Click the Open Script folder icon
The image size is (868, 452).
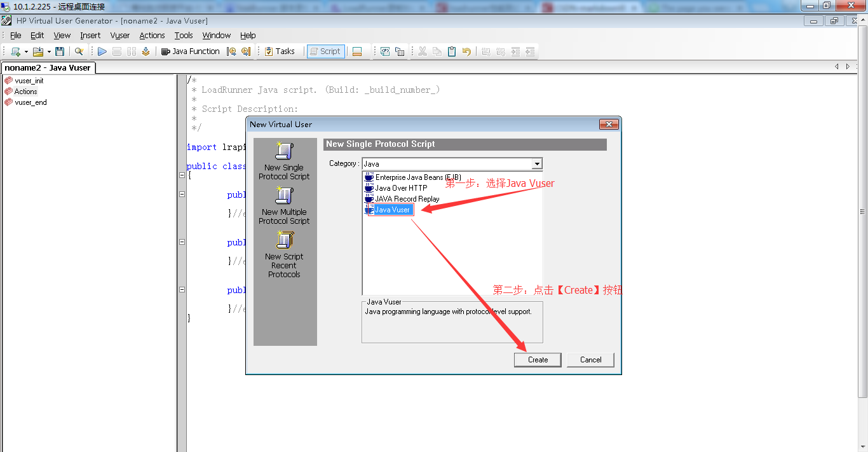pyautogui.click(x=38, y=51)
